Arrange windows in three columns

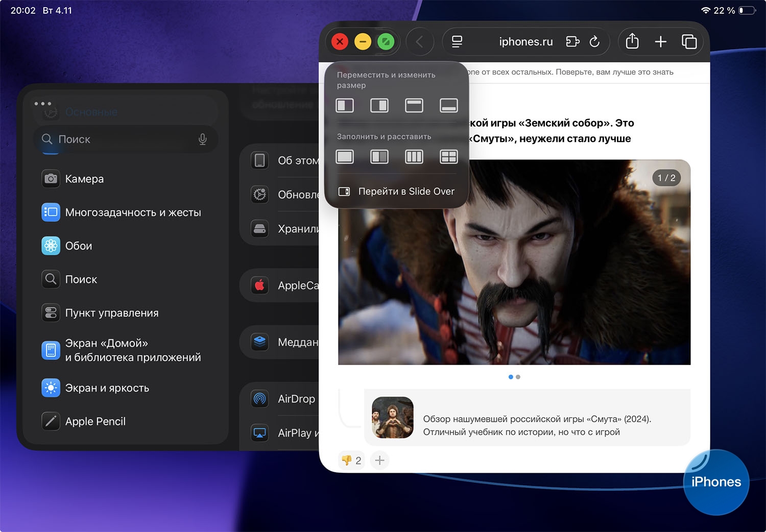click(x=414, y=157)
